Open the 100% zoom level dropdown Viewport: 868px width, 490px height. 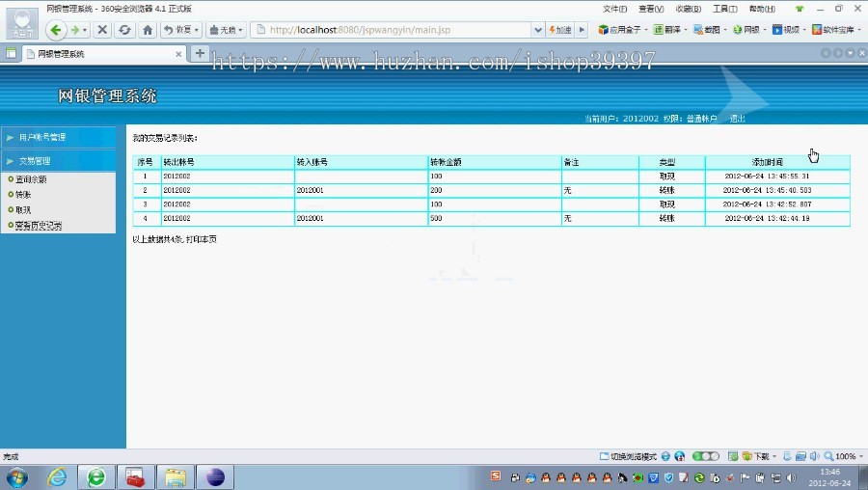(x=844, y=456)
